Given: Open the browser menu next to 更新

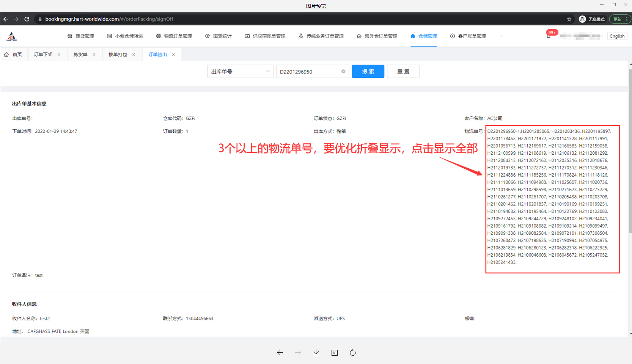Looking at the screenshot, I should click(627, 19).
